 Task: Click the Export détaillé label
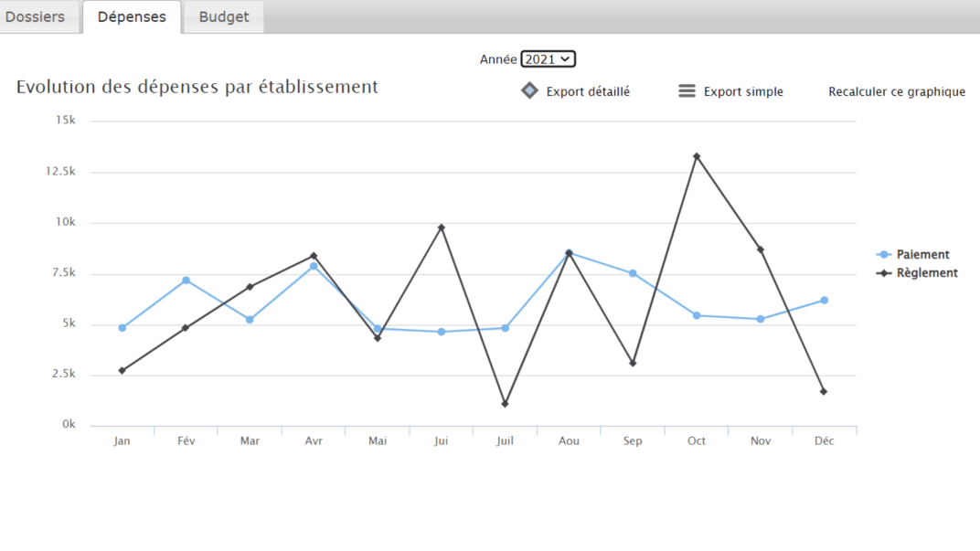(x=588, y=91)
